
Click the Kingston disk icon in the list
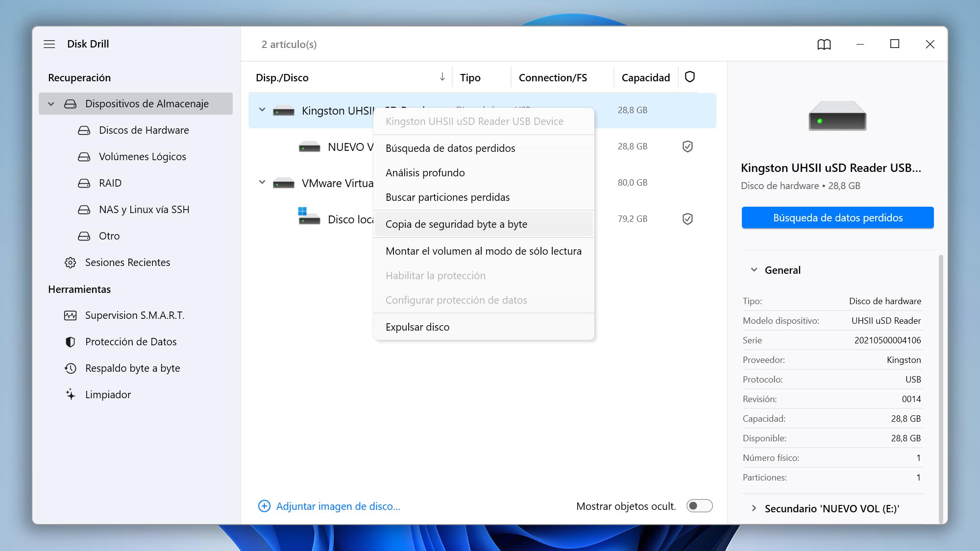coord(284,111)
